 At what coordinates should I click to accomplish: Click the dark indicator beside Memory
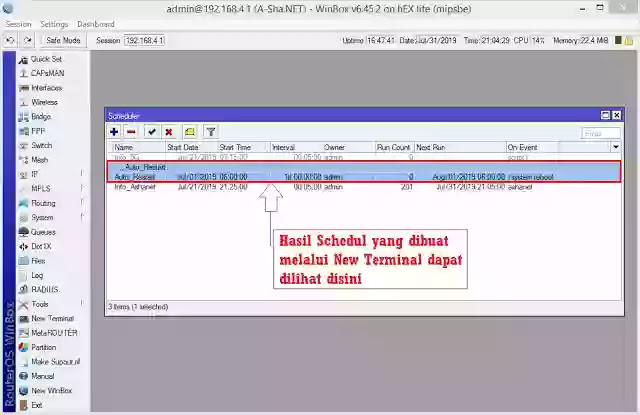click(x=618, y=40)
